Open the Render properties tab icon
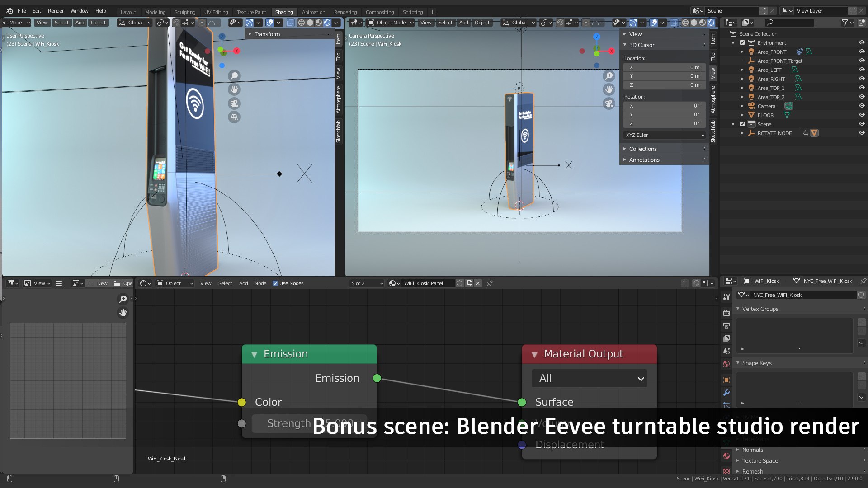This screenshot has height=488, width=868. [x=726, y=313]
